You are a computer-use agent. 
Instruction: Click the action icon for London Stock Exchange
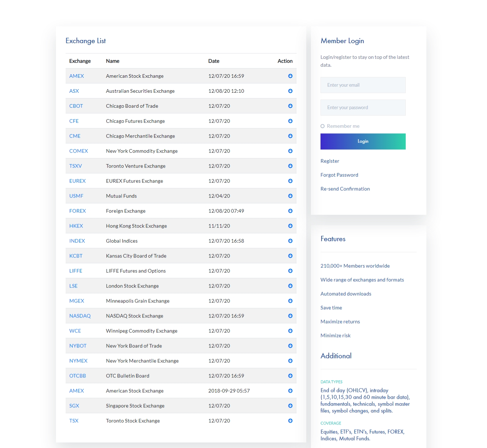coord(290,286)
